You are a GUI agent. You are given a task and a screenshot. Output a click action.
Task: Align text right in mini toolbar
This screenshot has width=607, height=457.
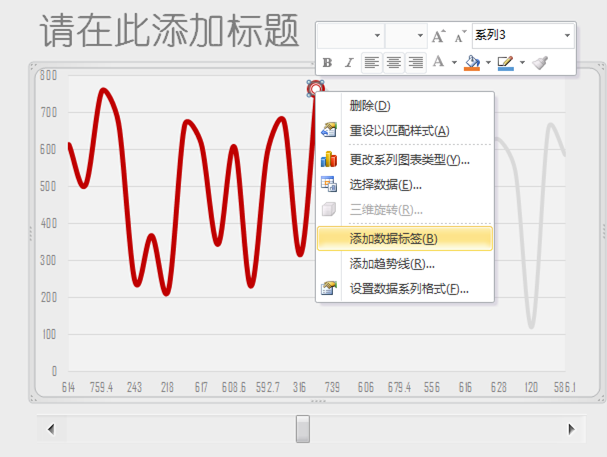pyautogui.click(x=416, y=62)
